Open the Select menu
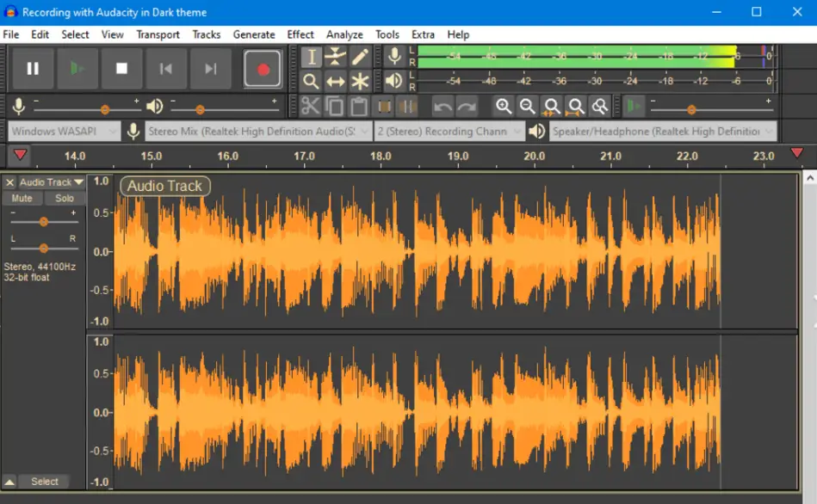This screenshot has height=504, width=817. pos(75,34)
